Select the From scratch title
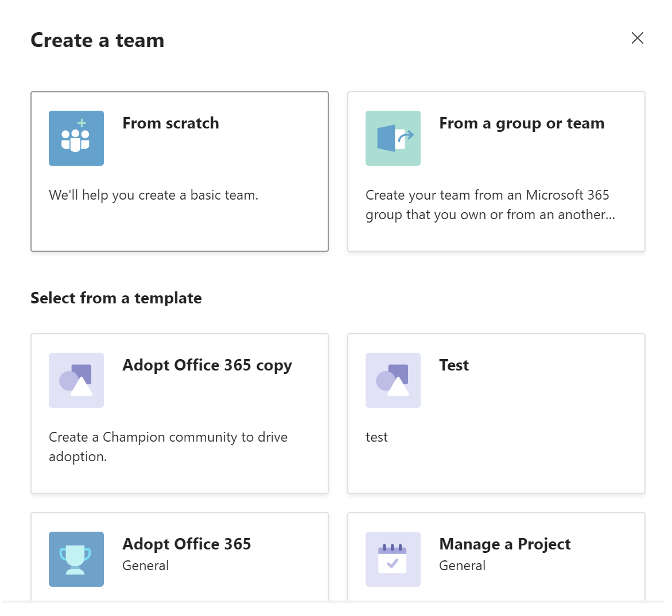This screenshot has width=672, height=616. pyautogui.click(x=170, y=123)
